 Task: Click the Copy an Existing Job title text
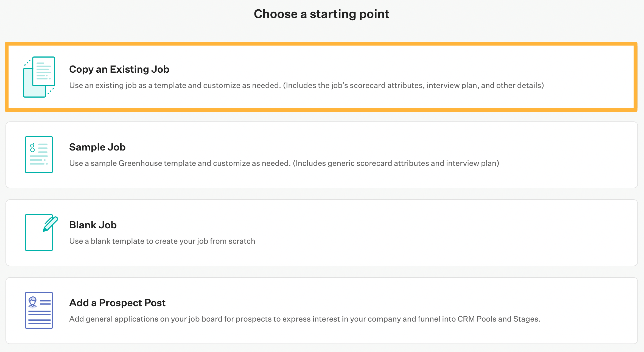pos(119,69)
